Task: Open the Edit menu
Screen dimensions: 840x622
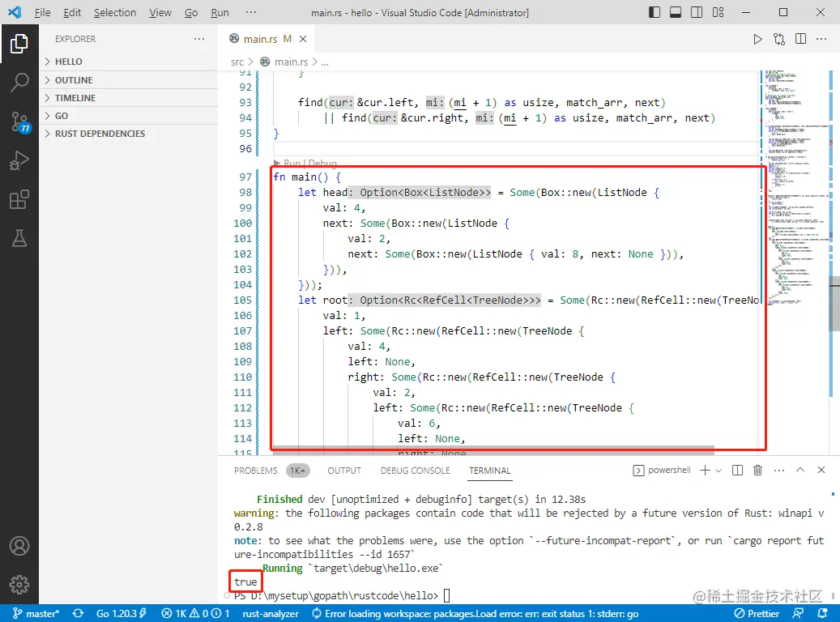Action: [x=72, y=12]
